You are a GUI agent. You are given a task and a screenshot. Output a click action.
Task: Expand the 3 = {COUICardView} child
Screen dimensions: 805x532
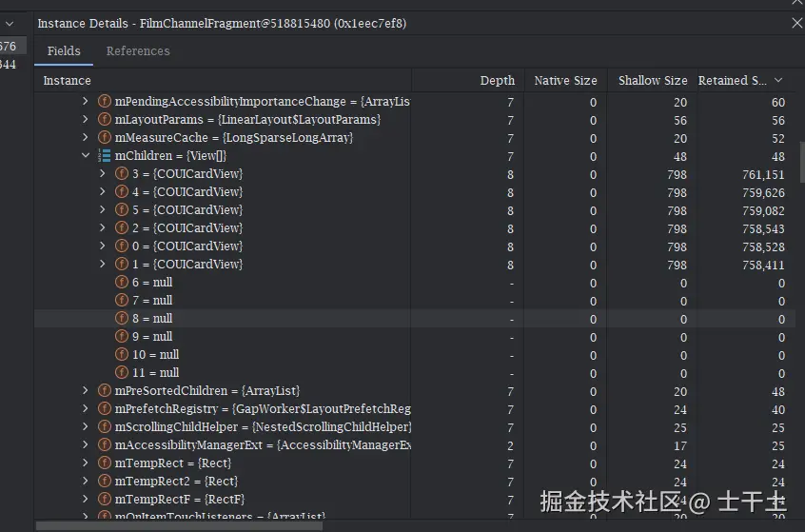click(x=103, y=174)
